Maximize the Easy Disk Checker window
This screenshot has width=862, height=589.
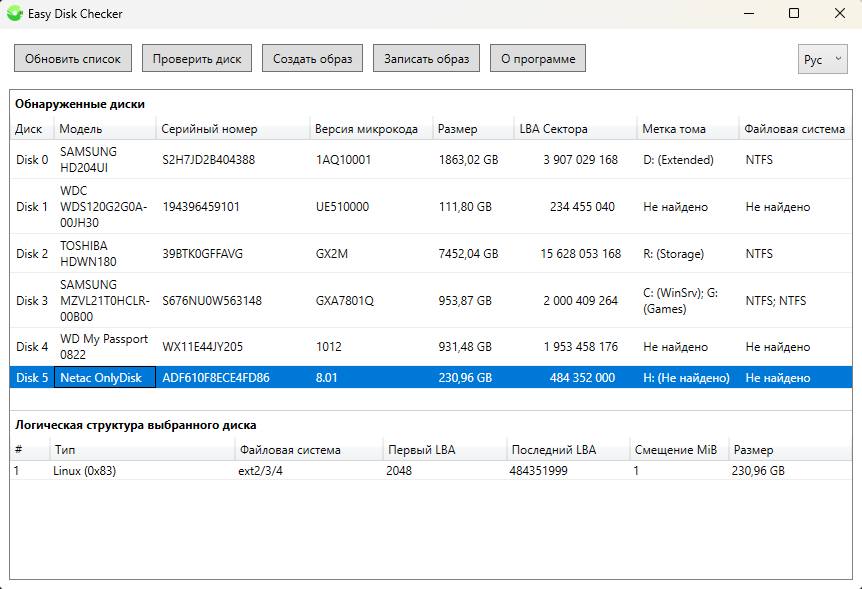[x=793, y=14]
